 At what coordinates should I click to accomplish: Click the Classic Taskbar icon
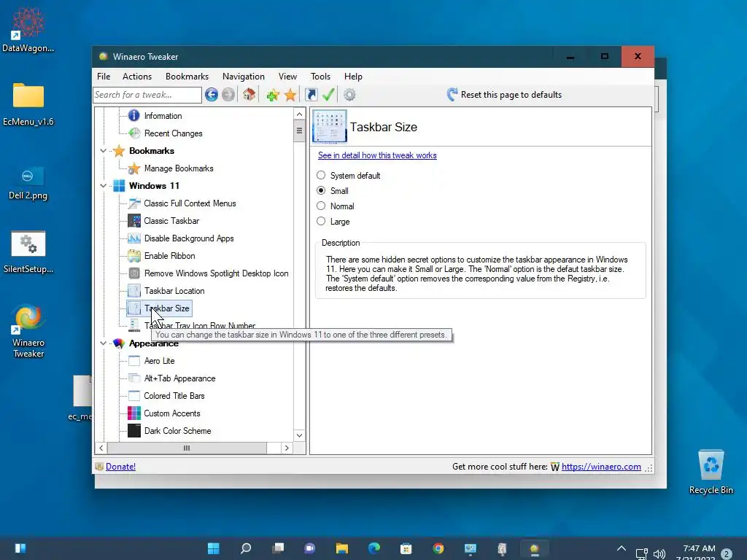(x=134, y=220)
